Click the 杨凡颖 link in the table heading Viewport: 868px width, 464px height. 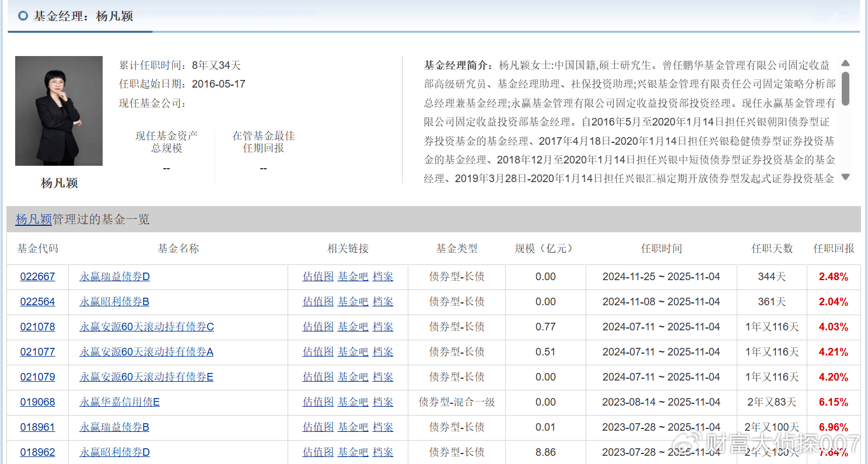(34, 219)
